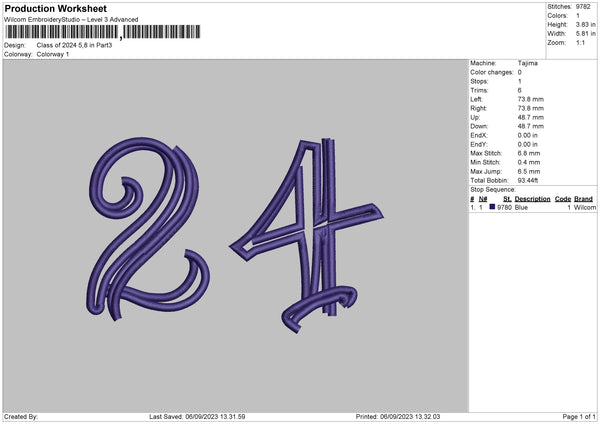Click the embroidered numeral 2 preview
Viewport: 600px width, 424px height.
(x=147, y=229)
